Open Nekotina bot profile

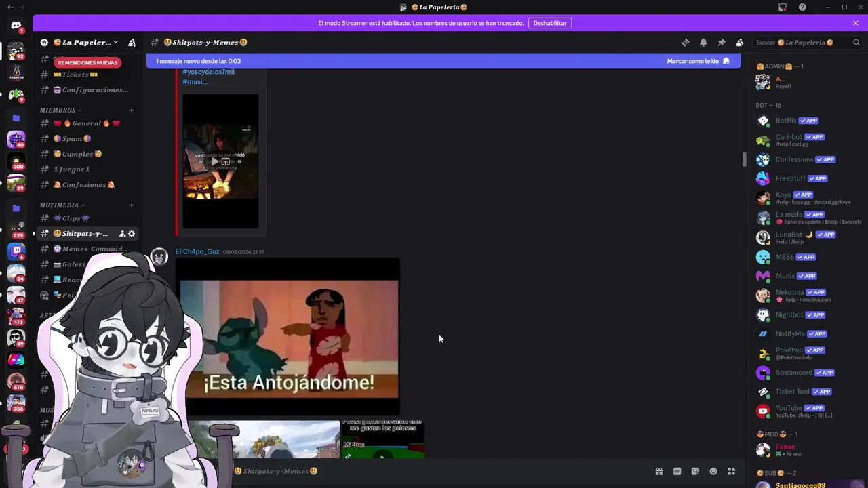pos(807,296)
